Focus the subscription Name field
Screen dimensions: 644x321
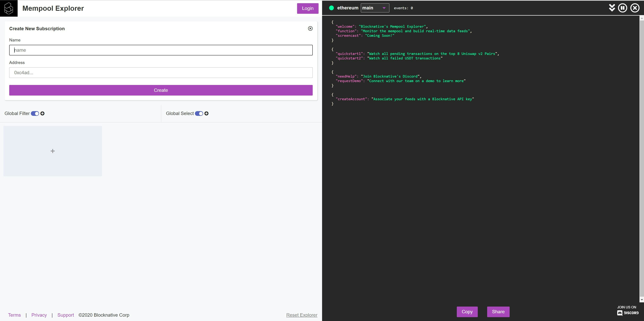pos(161,50)
